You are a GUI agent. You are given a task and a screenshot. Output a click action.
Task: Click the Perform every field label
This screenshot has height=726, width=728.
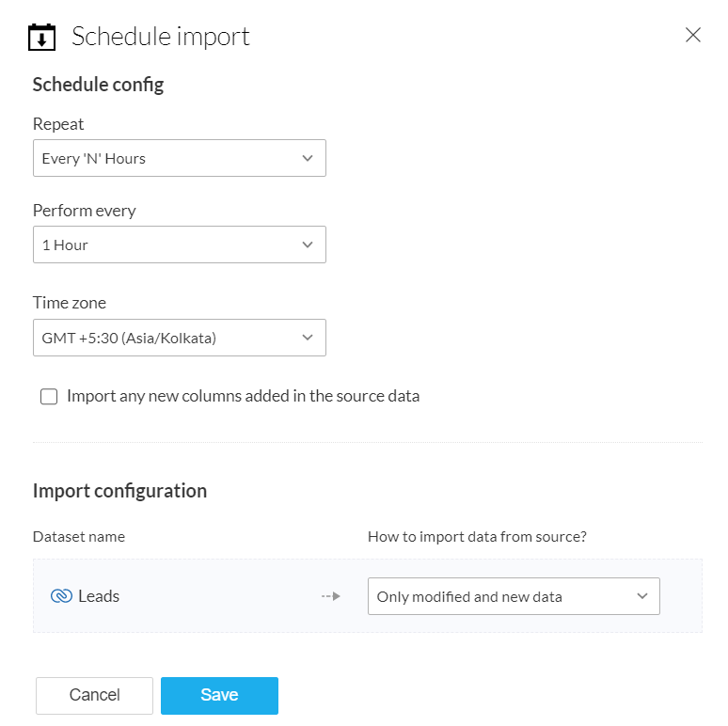coord(85,211)
